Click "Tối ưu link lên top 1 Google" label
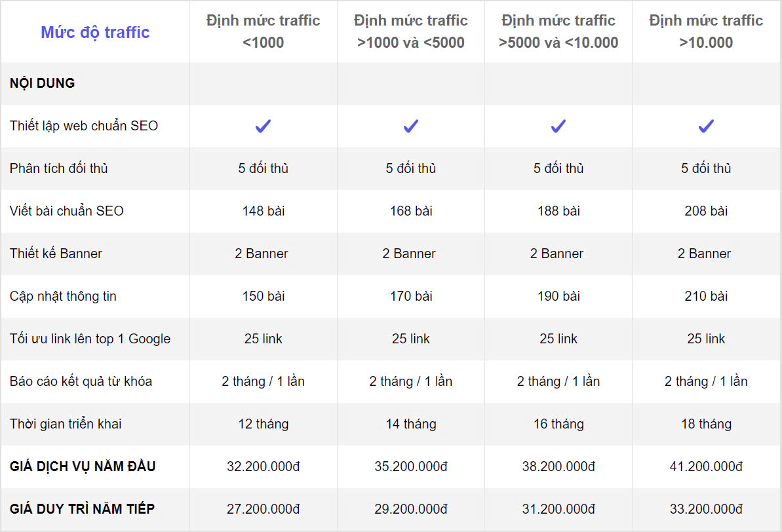This screenshot has width=782, height=532. point(90,339)
